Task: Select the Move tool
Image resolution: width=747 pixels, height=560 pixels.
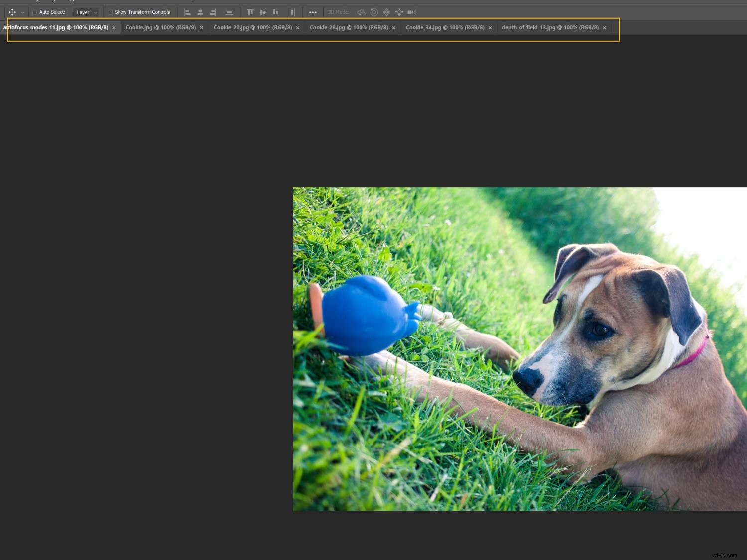Action: pyautogui.click(x=12, y=12)
